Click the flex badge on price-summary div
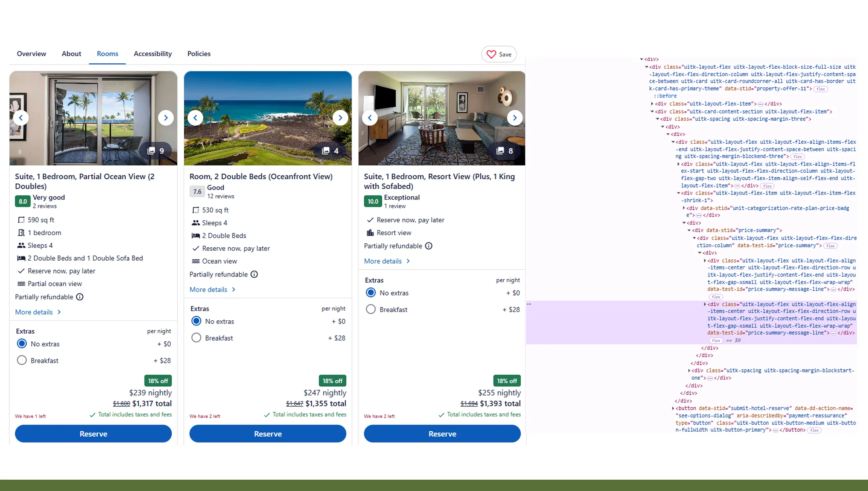 tap(831, 246)
